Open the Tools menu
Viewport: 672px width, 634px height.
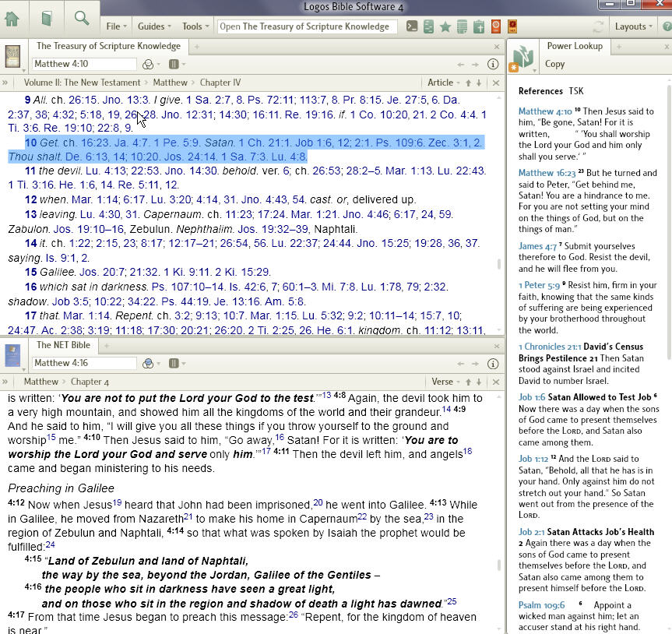click(x=195, y=26)
